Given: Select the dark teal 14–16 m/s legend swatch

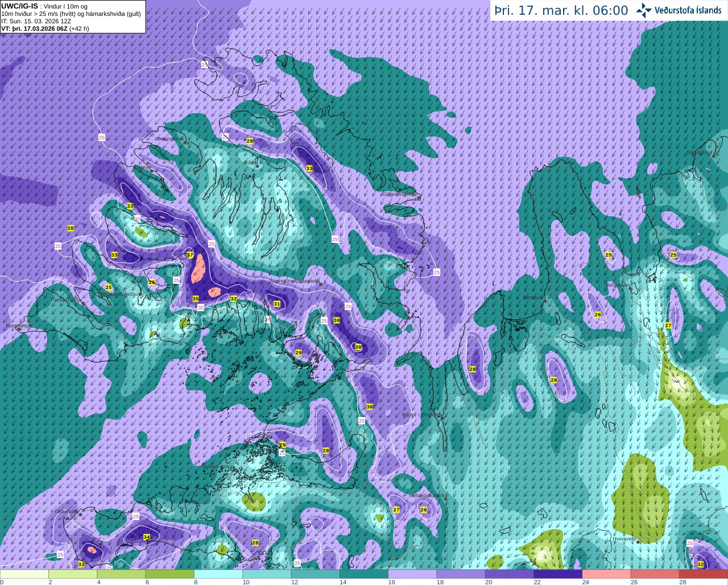Looking at the screenshot, I should pyautogui.click(x=365, y=574).
